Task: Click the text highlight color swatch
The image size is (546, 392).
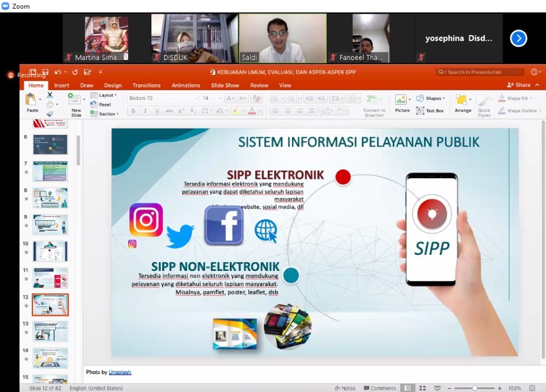Action: click(x=235, y=111)
